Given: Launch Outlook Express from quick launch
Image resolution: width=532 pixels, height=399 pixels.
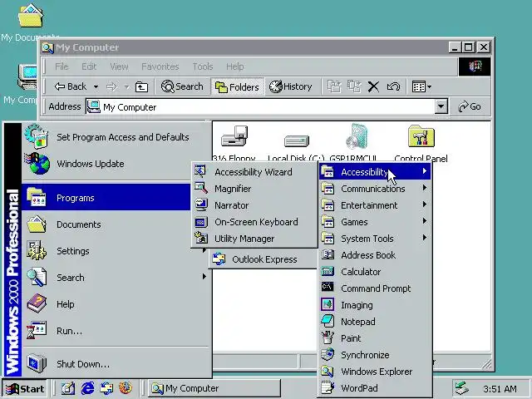Looking at the screenshot, I should 107,388.
